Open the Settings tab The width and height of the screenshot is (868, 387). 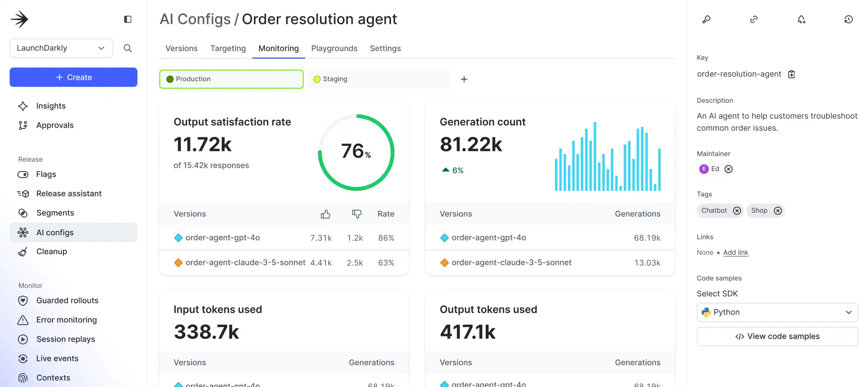tap(385, 48)
